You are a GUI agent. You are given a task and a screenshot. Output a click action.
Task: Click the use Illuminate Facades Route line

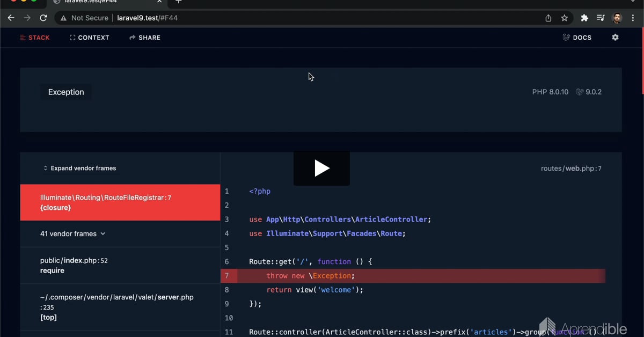click(x=327, y=233)
